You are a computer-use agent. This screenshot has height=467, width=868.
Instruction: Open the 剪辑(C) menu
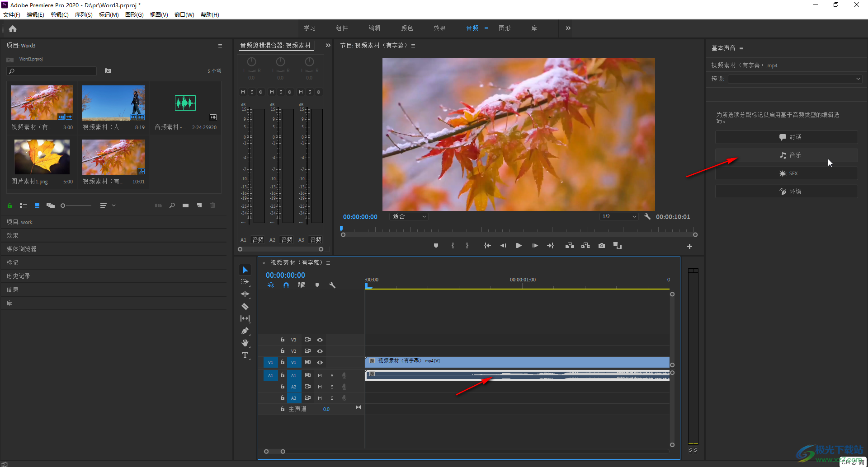(x=60, y=15)
